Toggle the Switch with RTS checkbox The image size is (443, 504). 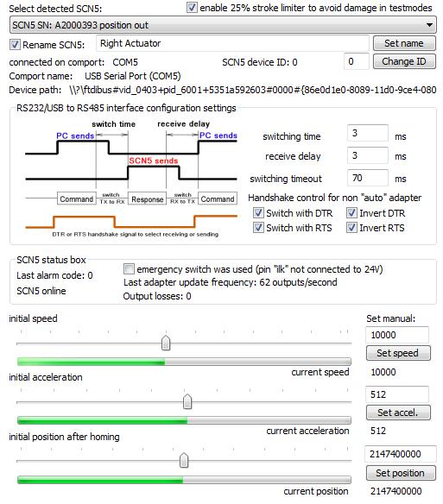point(258,228)
